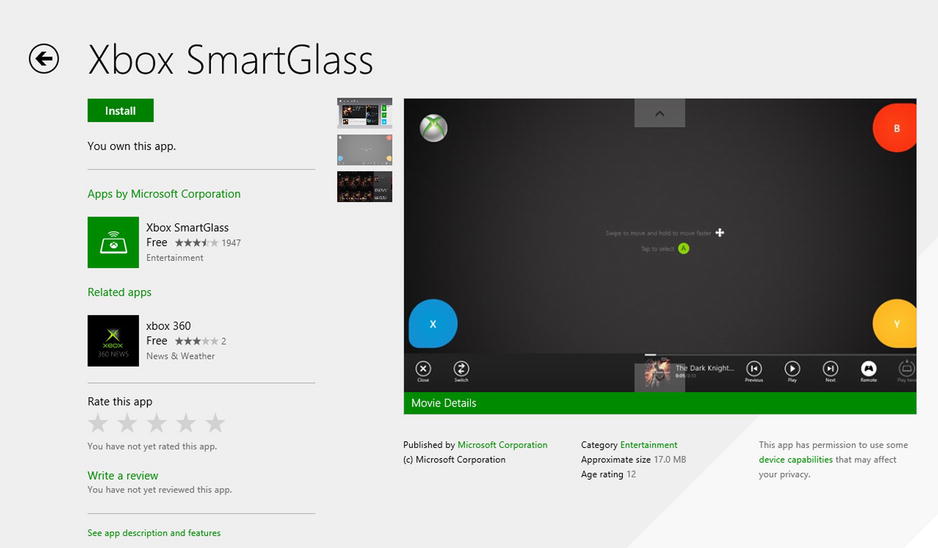Click the Xbox guide orb icon
938x548 pixels.
point(433,127)
